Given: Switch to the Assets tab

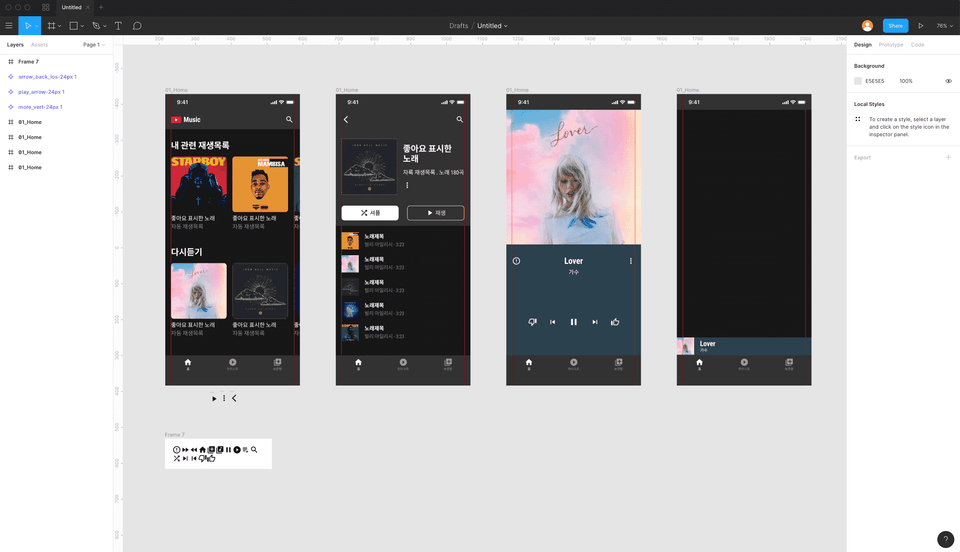Looking at the screenshot, I should point(39,45).
